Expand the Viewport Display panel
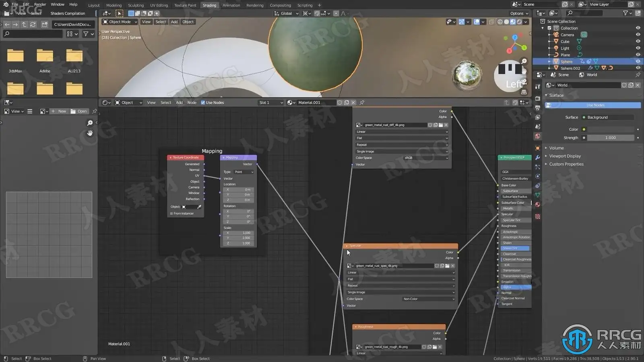644x362 pixels. [565, 156]
